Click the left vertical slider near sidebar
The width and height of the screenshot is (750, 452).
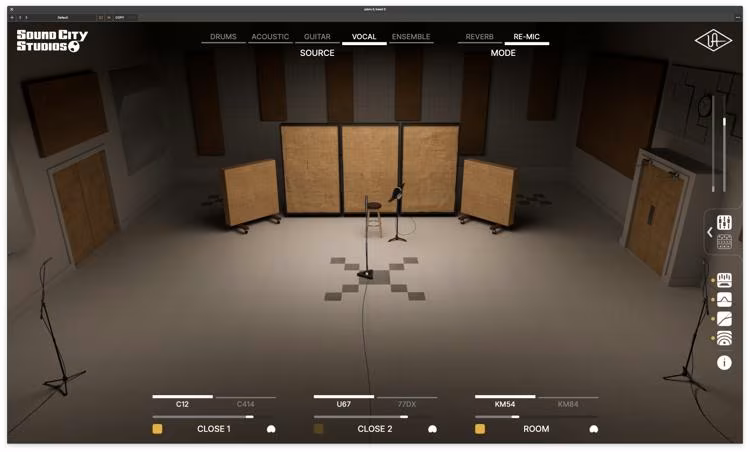click(x=713, y=143)
